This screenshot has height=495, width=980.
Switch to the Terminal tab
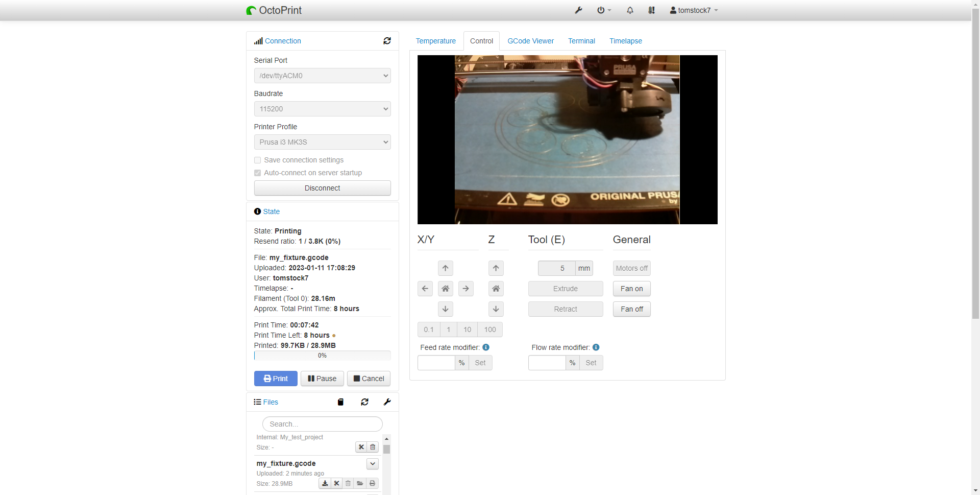(x=581, y=41)
